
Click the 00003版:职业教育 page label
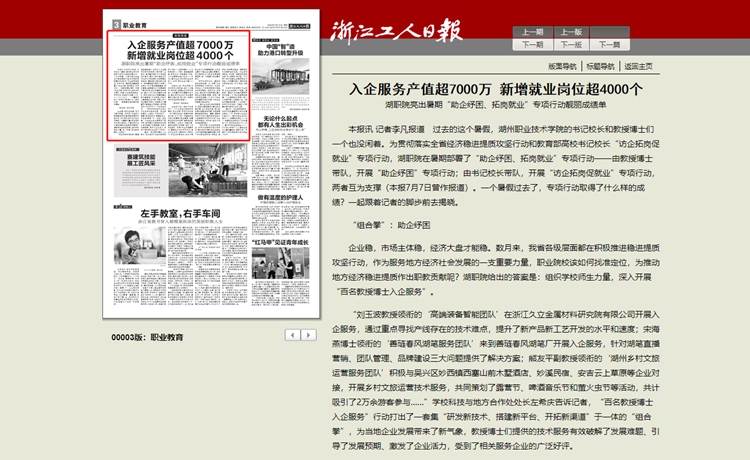(x=147, y=337)
